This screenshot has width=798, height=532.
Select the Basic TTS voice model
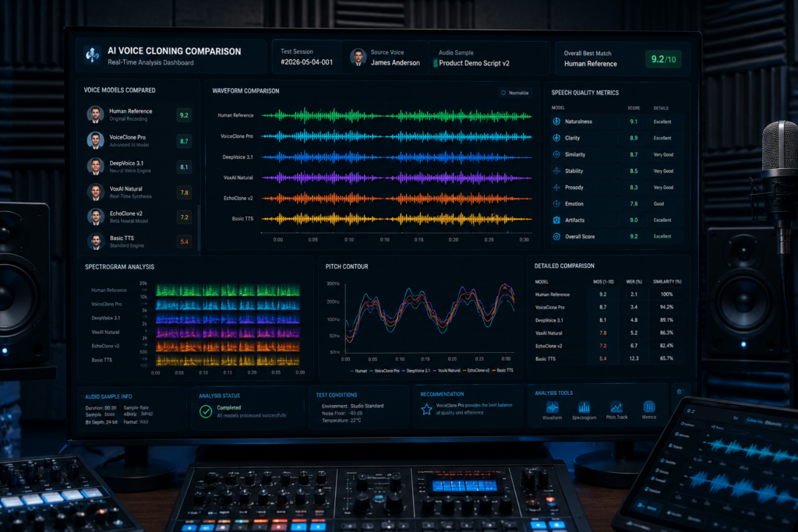pos(139,241)
